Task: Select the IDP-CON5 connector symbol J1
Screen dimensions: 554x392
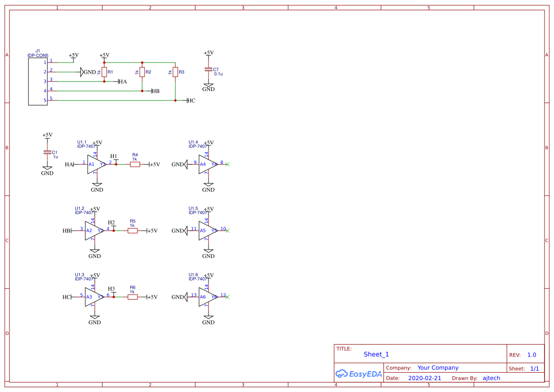Action: tap(37, 80)
